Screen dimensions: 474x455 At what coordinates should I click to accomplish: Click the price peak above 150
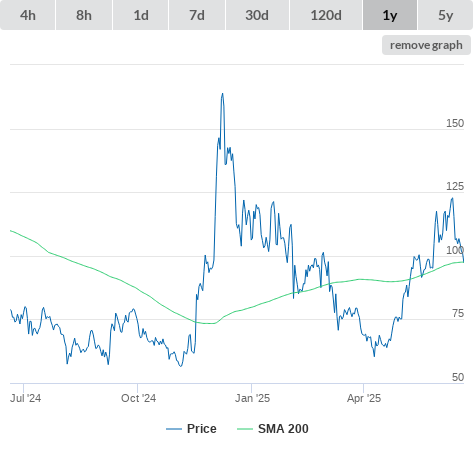pyautogui.click(x=223, y=94)
